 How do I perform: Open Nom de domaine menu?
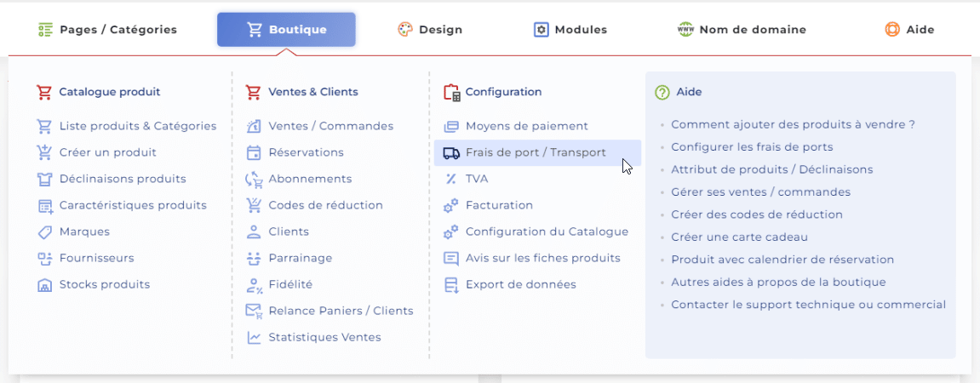(x=742, y=30)
